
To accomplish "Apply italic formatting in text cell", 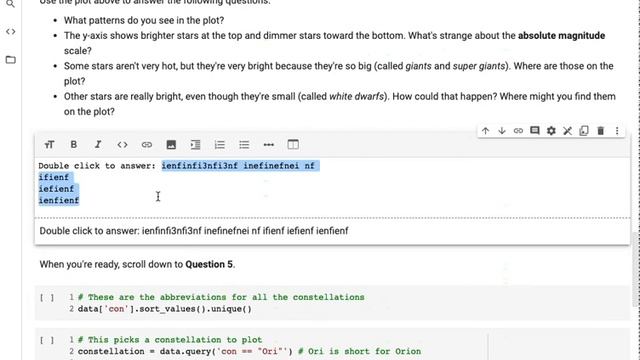I will click(98, 144).
